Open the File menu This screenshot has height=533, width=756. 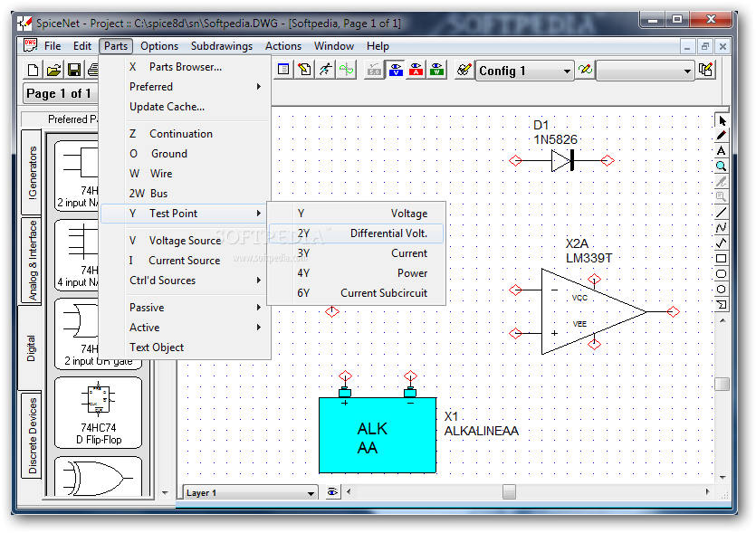point(53,46)
